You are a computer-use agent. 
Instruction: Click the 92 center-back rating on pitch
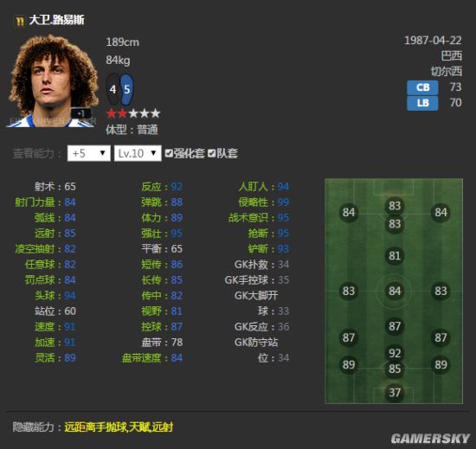395,353
